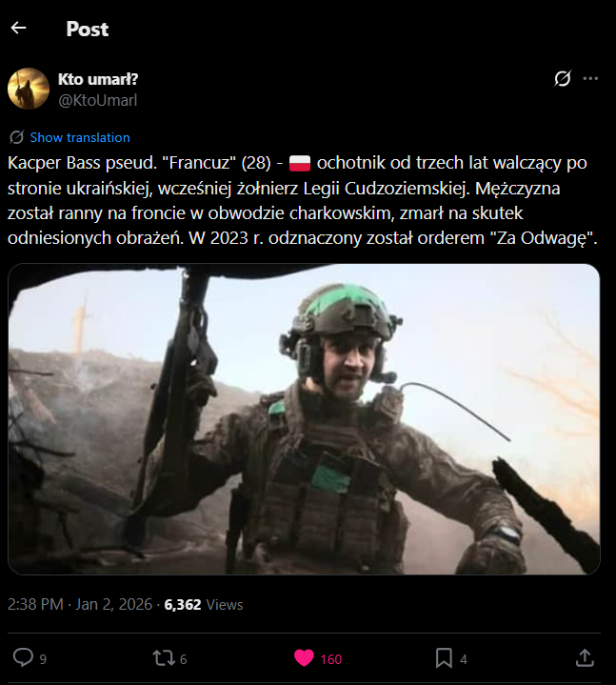The image size is (616, 685).
Task: Open the @KtoUmarl handle link
Action: (x=98, y=100)
